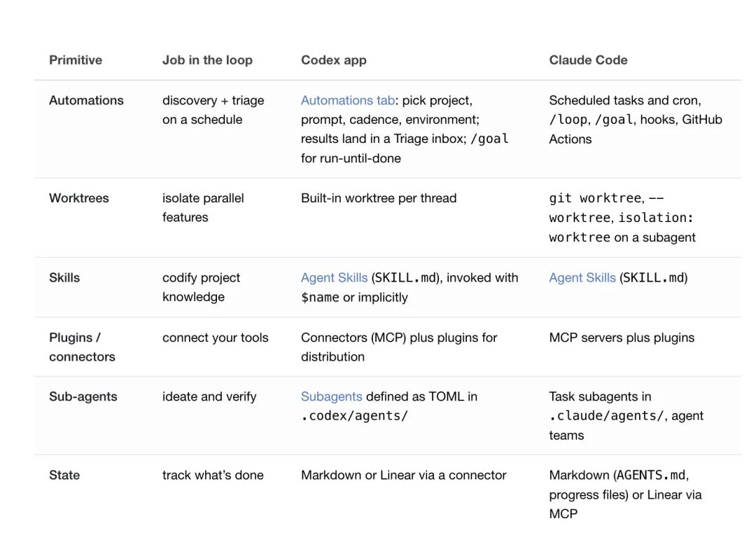
Task: Click the .codex/agents/ code text
Action: click(x=354, y=416)
